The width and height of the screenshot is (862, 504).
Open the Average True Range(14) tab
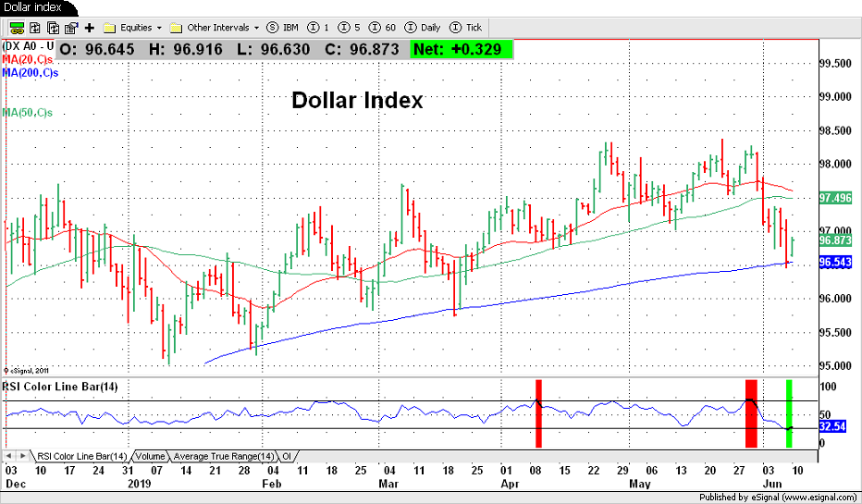[224, 456]
